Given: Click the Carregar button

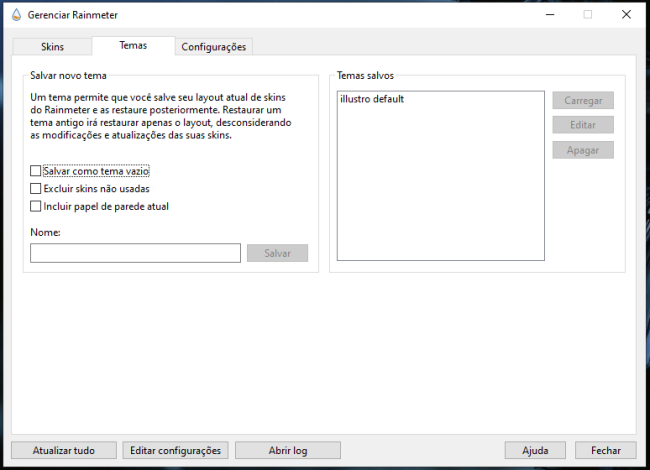Looking at the screenshot, I should pyautogui.click(x=582, y=101).
